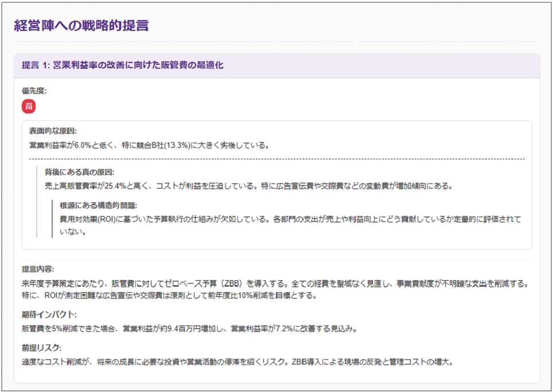The height and width of the screenshot is (392, 553).
Task: Click the red 高 priority badge
Action: coord(25,107)
